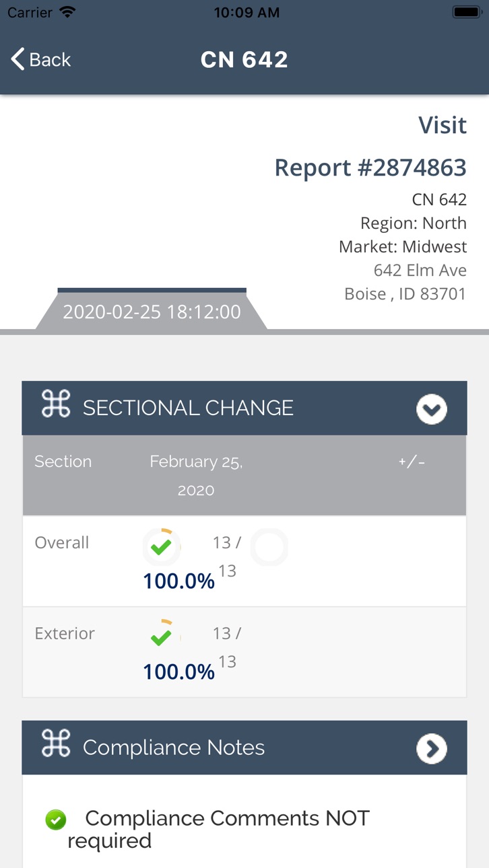Tap the battery indicator icon

coord(466,12)
